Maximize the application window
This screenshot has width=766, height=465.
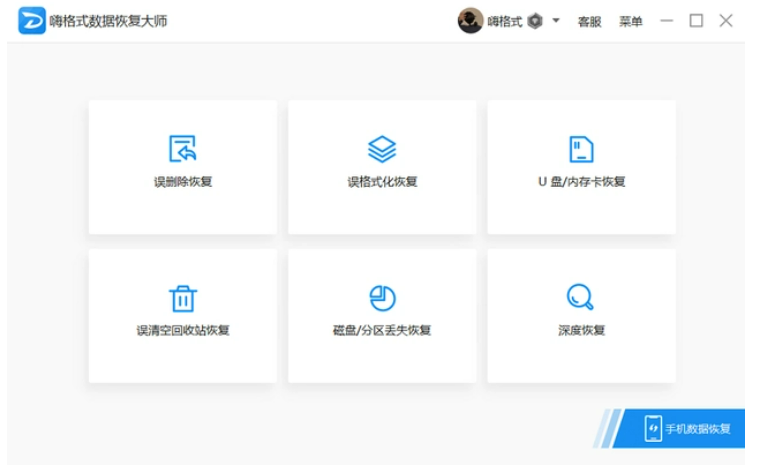click(696, 21)
